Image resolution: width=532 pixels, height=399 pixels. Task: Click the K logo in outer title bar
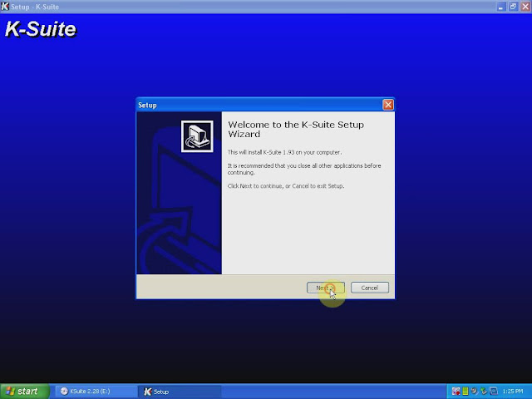5,7
